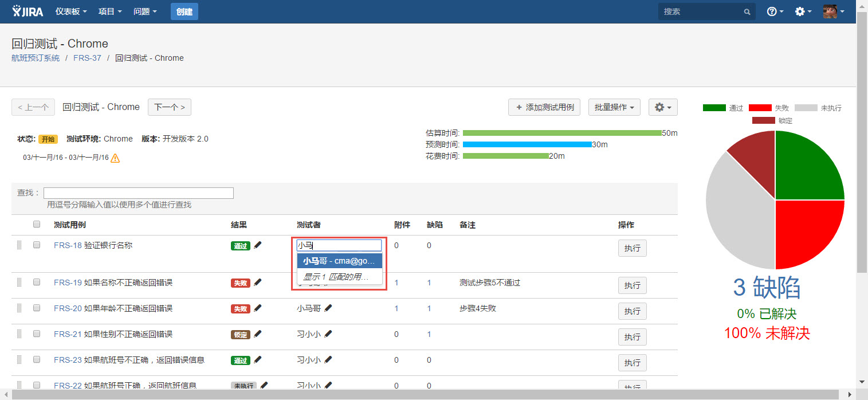
Task: Check the FRS-21 row checkbox
Action: click(x=37, y=334)
